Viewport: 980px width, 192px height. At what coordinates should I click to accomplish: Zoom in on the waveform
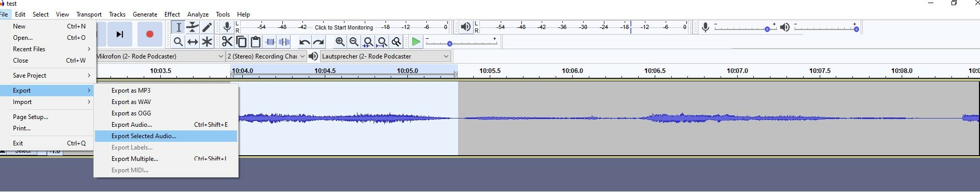tap(340, 42)
